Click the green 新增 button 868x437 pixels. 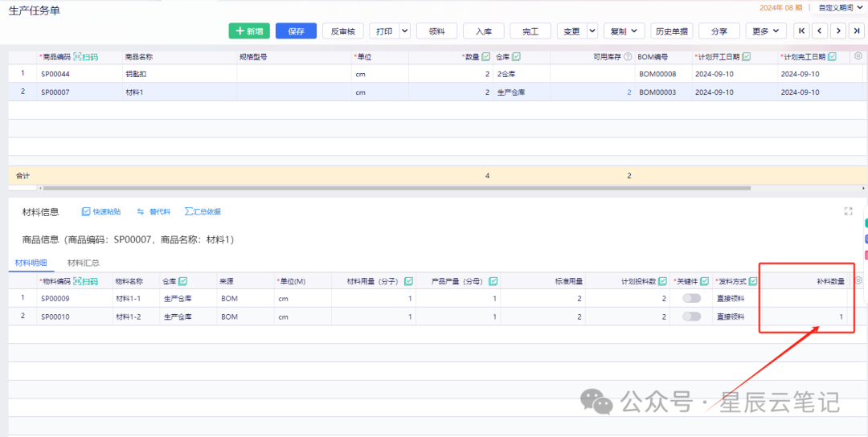[249, 31]
